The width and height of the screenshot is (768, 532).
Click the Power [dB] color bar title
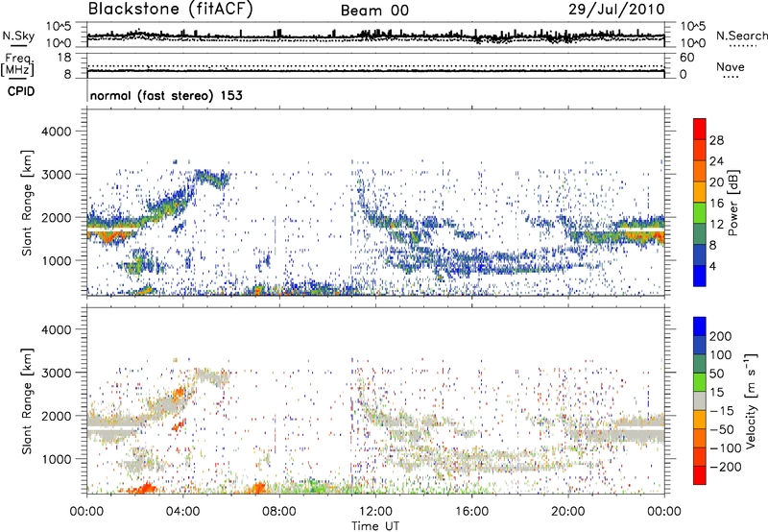coord(733,203)
